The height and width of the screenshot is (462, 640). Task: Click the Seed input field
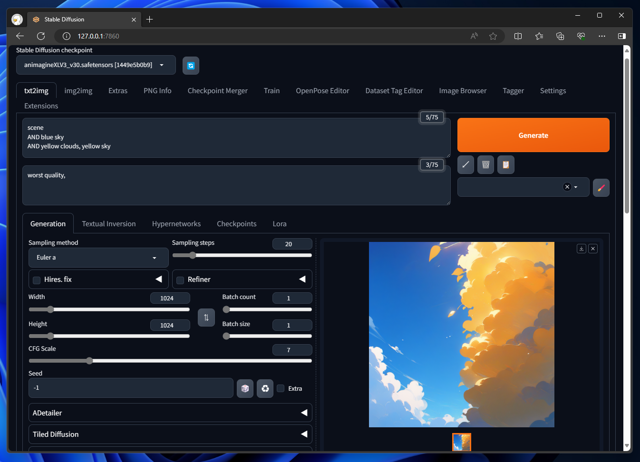[x=131, y=388]
